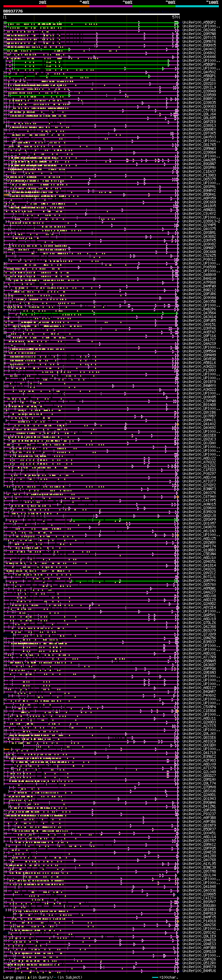Open hit UniRef100_Q3HTK5
Screen dimensions: 222x980
(x=199, y=241)
